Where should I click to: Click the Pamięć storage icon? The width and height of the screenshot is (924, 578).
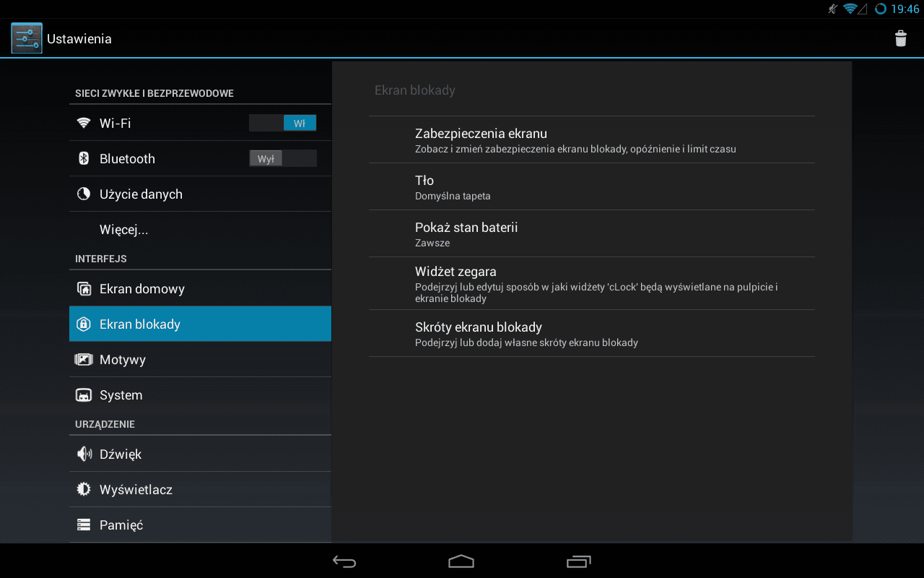point(84,525)
